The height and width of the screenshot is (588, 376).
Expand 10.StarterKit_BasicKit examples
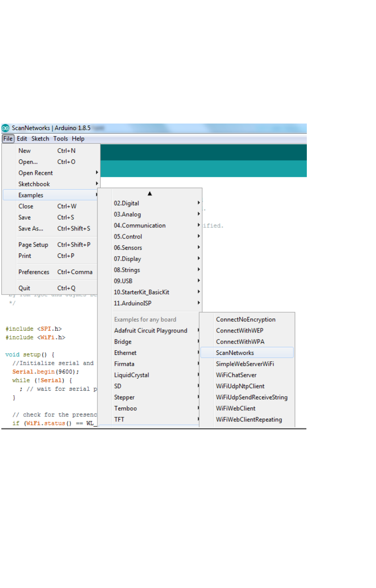tap(150, 292)
